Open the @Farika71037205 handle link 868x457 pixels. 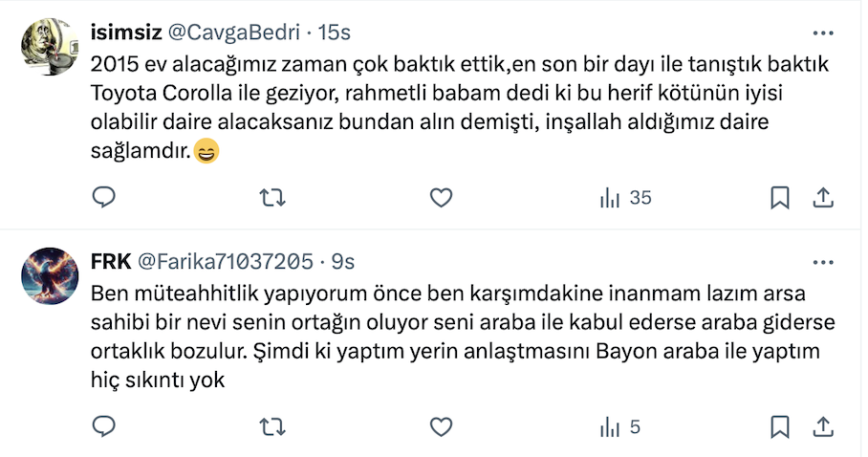point(227,261)
